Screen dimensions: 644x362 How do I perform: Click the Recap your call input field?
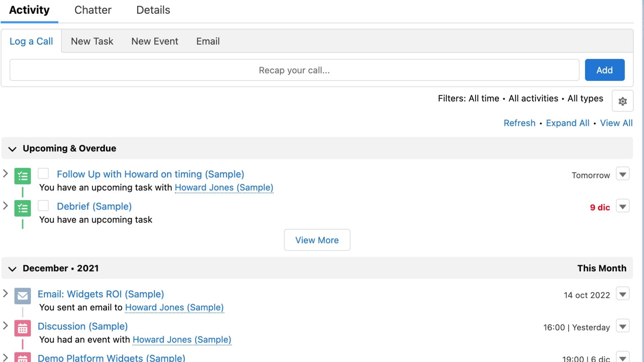(x=294, y=70)
